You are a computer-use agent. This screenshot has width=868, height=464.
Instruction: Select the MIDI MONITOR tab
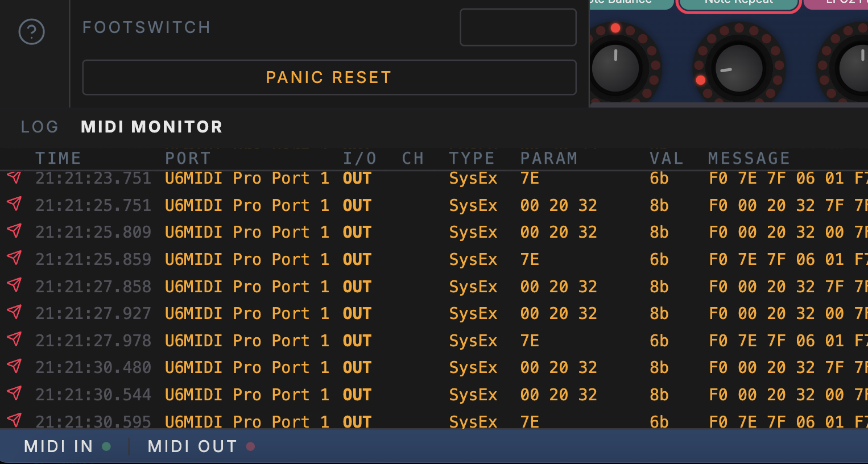[152, 127]
